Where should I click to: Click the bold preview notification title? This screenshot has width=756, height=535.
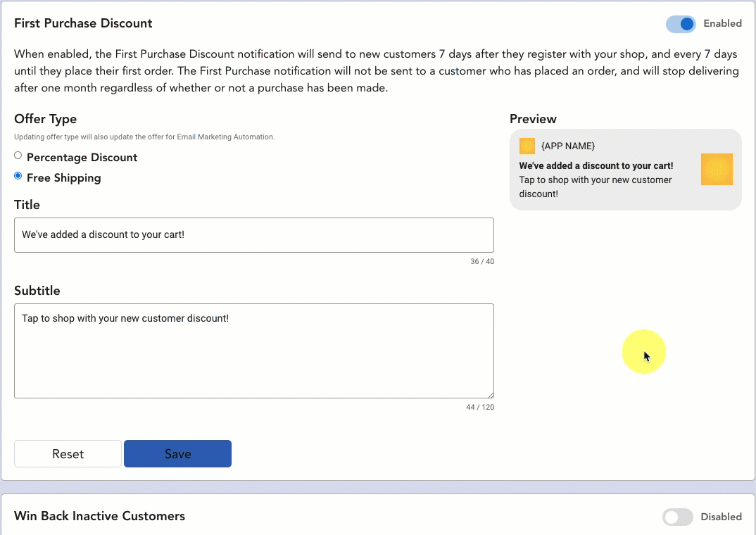(596, 166)
